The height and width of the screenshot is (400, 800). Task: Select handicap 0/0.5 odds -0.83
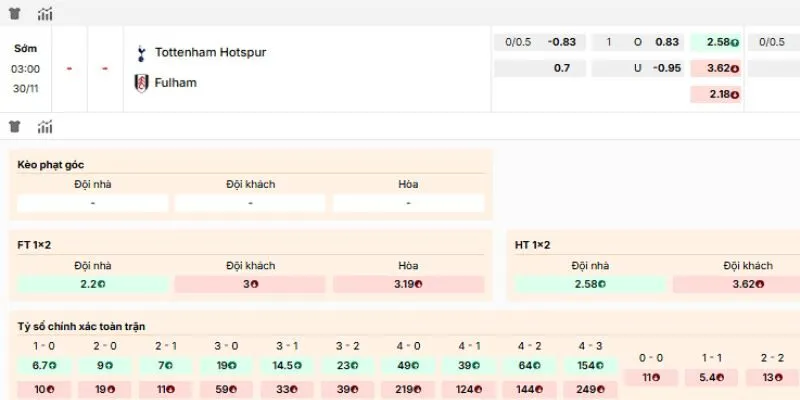540,42
